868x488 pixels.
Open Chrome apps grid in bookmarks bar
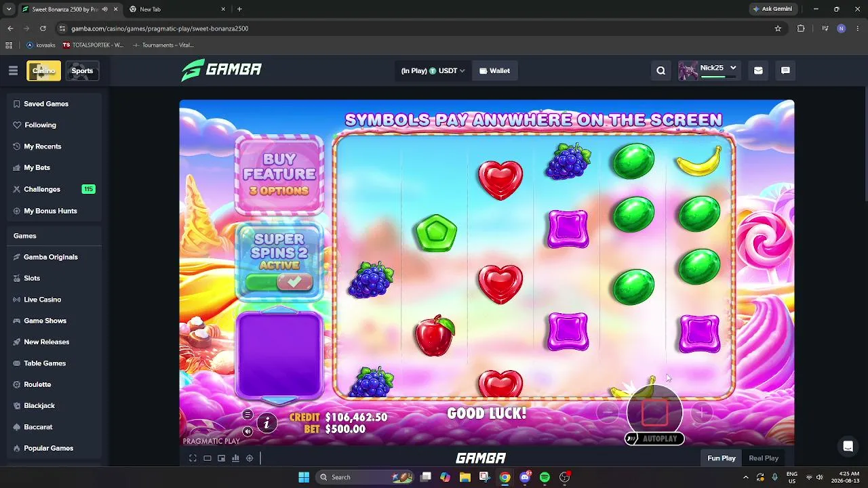click(9, 45)
